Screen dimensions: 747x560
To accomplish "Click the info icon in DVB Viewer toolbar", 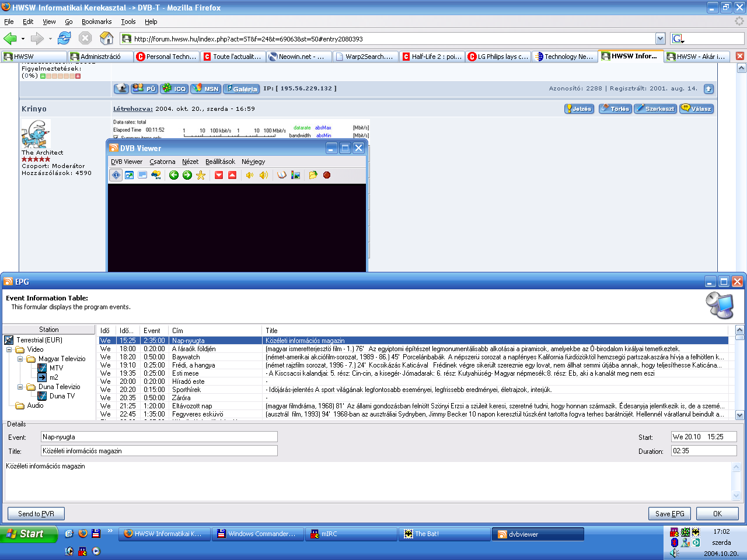I will tap(116, 175).
